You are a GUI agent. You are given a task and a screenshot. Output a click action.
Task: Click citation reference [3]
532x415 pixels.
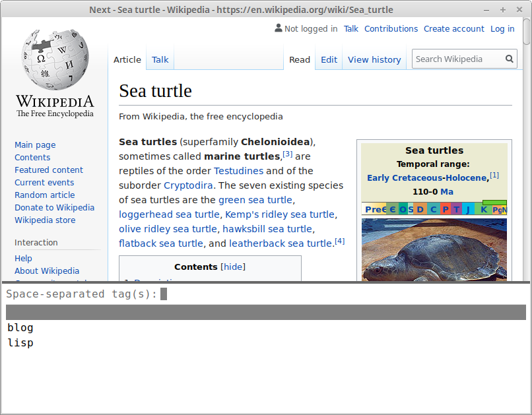[x=287, y=154]
